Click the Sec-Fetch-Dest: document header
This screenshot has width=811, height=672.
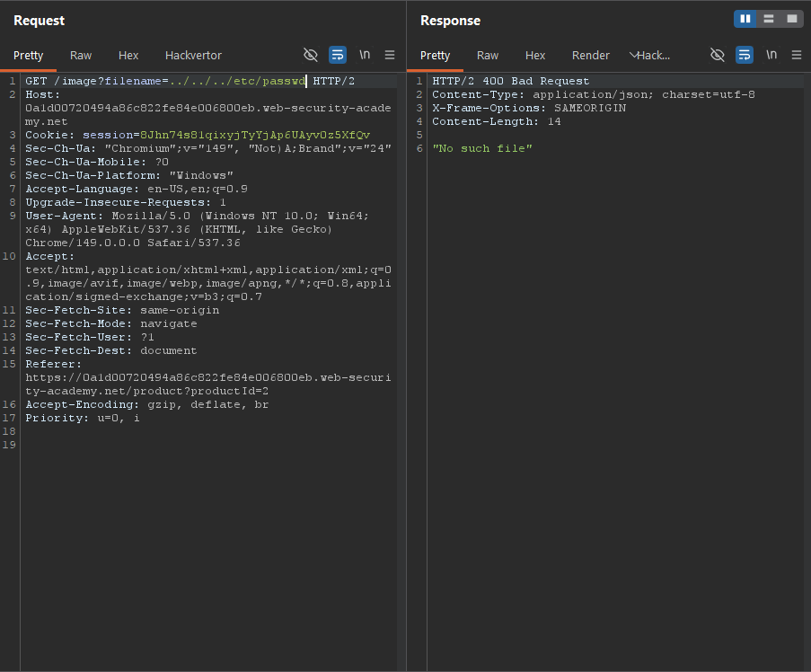pos(111,350)
